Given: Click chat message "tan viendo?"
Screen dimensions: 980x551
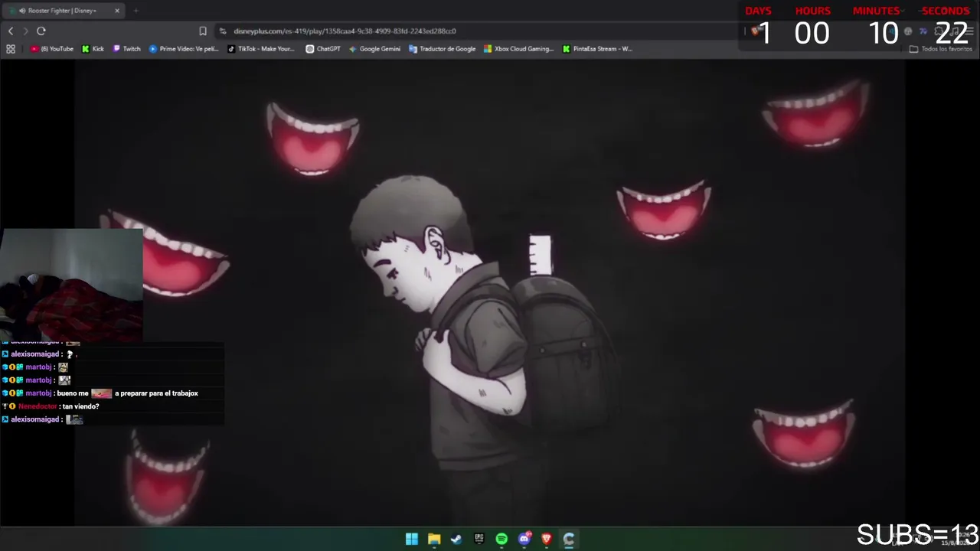Looking at the screenshot, I should [x=81, y=406].
